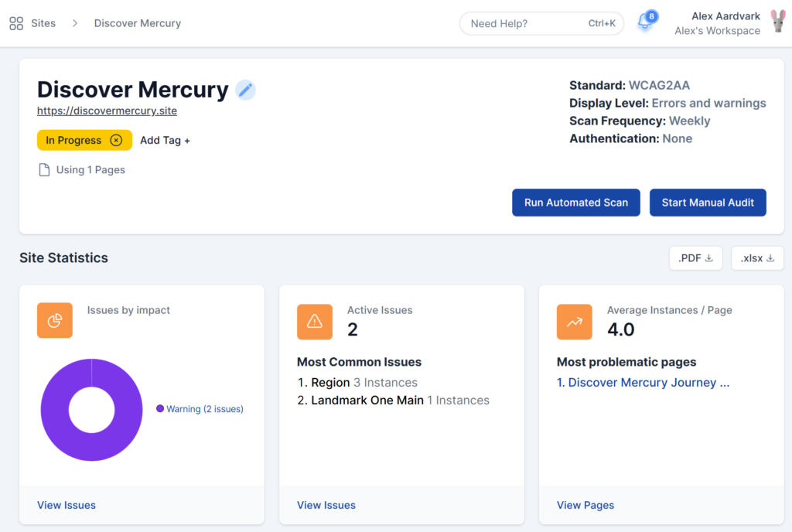Open Discover Mercury Journey problematic page
The width and height of the screenshot is (792, 532).
pyautogui.click(x=643, y=382)
